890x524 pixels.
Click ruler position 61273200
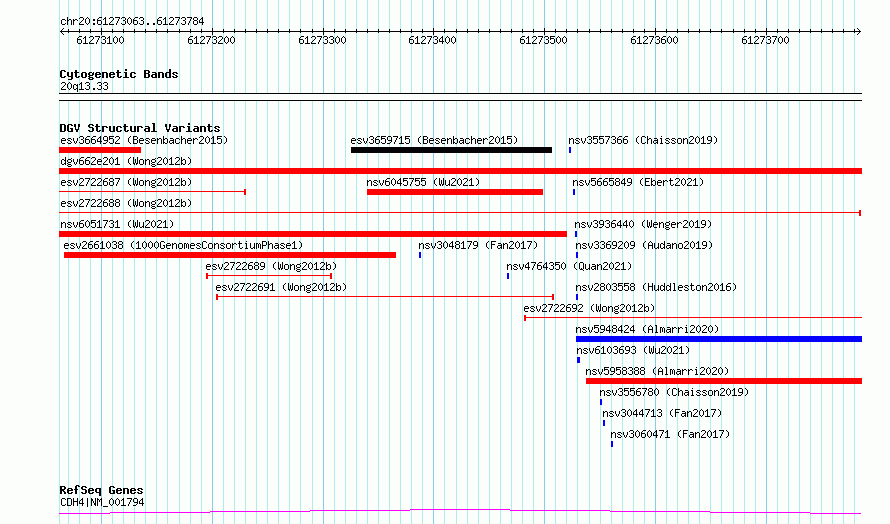coord(211,40)
